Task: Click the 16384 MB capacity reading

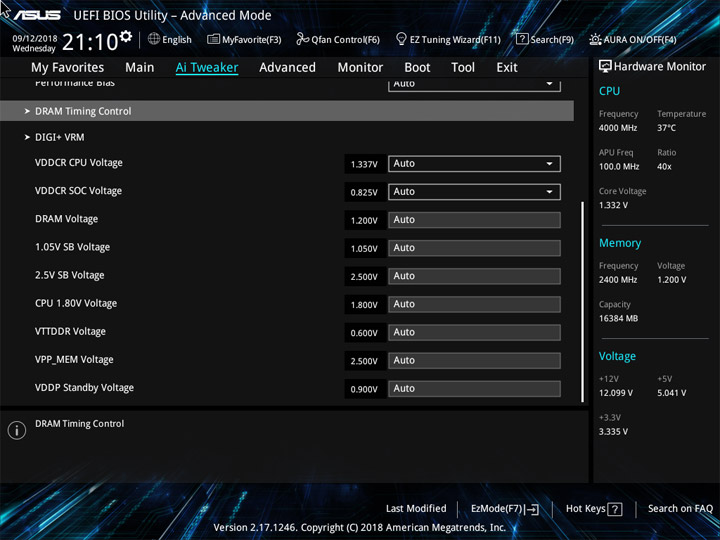Action: click(x=618, y=318)
